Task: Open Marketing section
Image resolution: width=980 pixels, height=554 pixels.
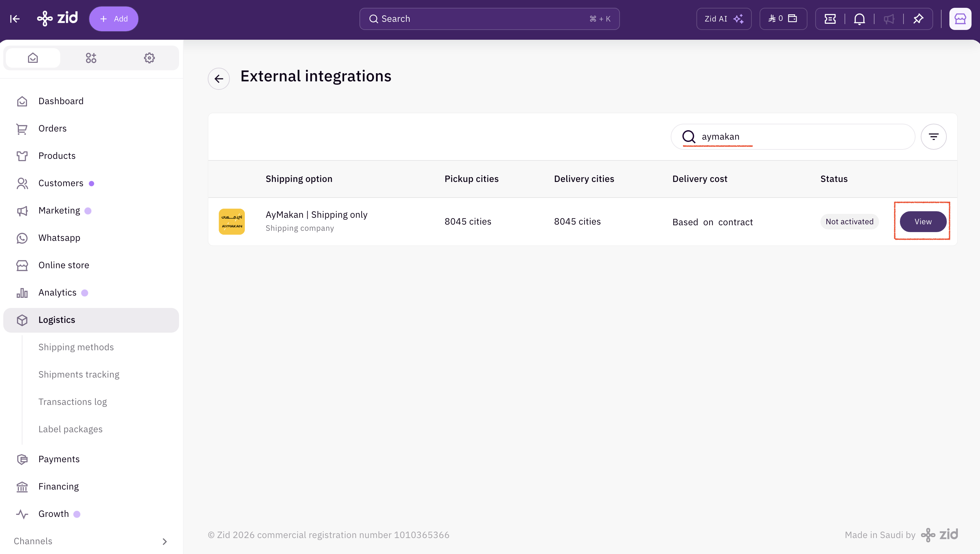Action: point(91,211)
